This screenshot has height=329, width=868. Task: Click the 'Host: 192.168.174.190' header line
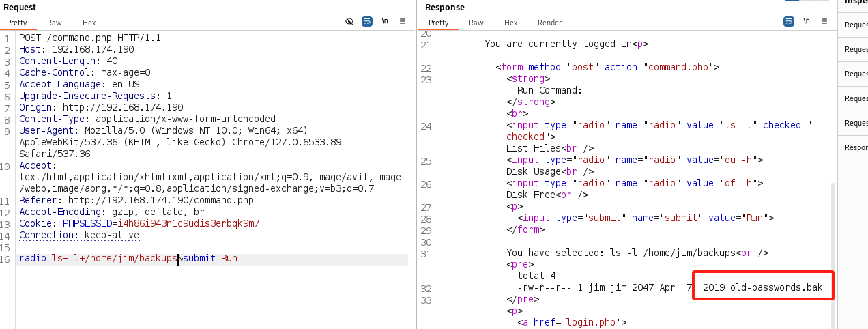coord(76,50)
